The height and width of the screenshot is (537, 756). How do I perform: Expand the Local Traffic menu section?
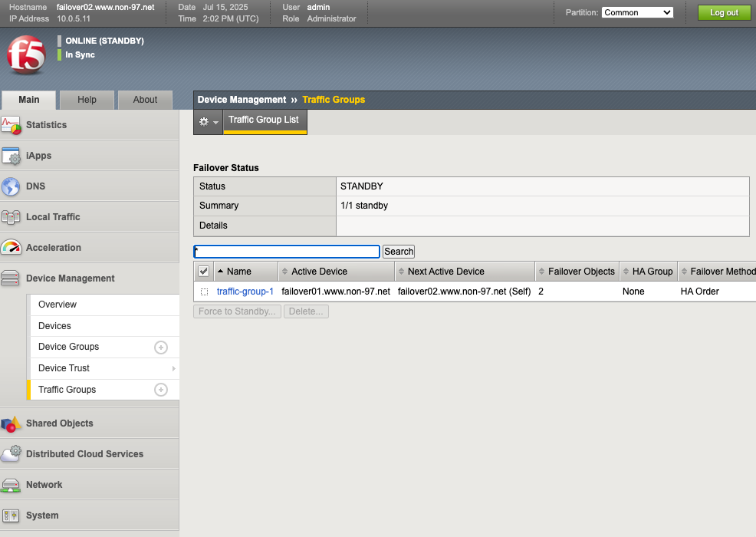(x=90, y=217)
